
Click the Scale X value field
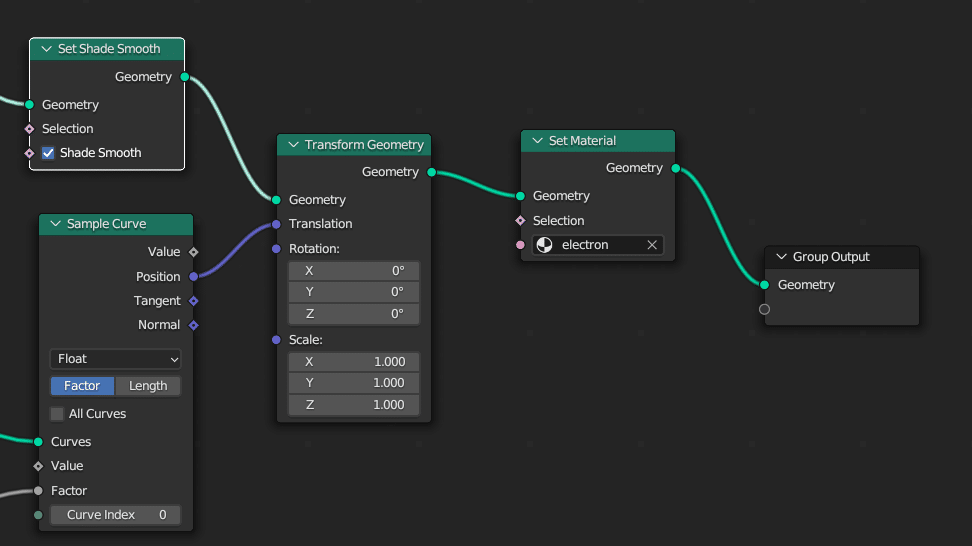(x=354, y=361)
